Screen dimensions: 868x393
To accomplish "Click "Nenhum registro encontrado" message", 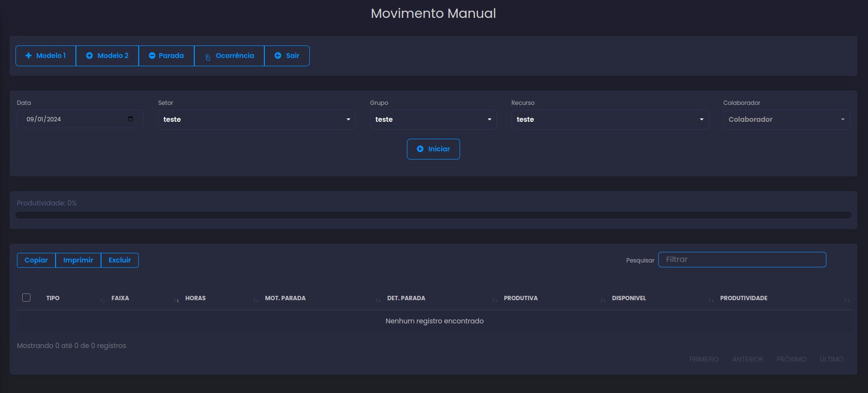I will 434,321.
